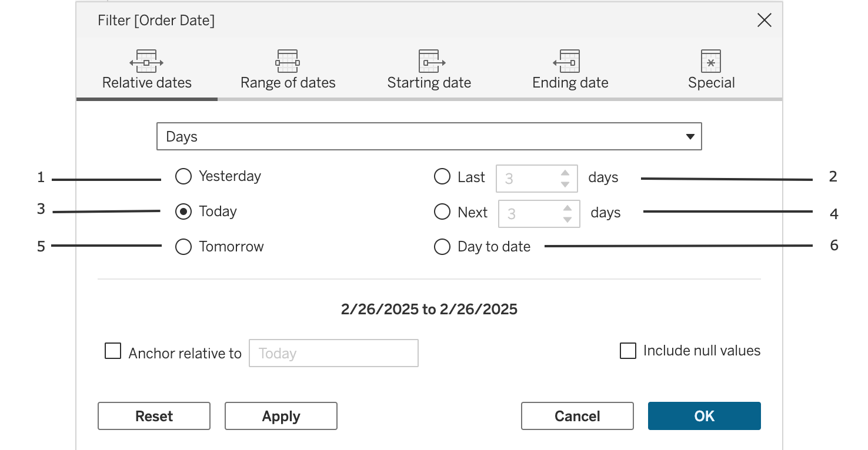Click the Apply button
868x450 pixels.
click(281, 416)
